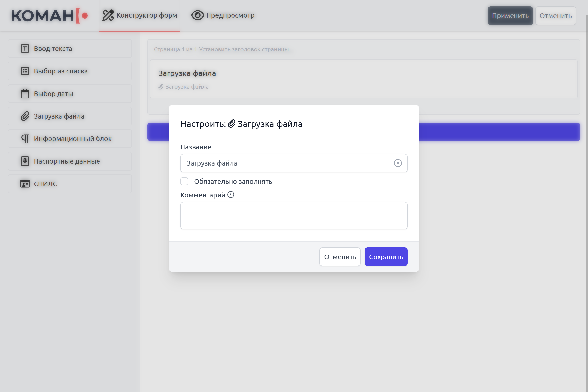Click the form constructor pencil-ruler icon
This screenshot has height=392, width=588.
[108, 15]
